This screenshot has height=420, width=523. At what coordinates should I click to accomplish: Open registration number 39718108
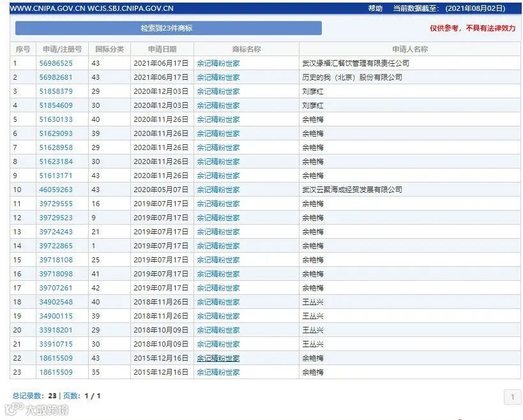pos(56,260)
